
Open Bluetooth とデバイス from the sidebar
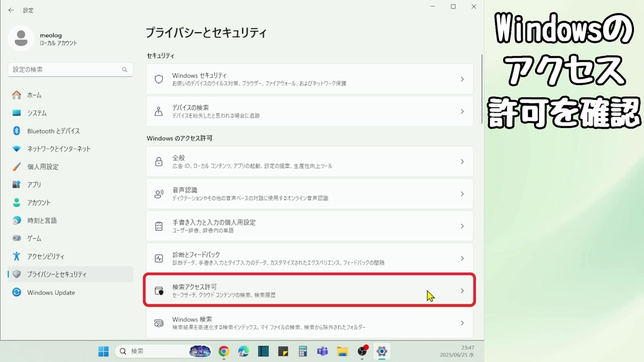[70, 131]
